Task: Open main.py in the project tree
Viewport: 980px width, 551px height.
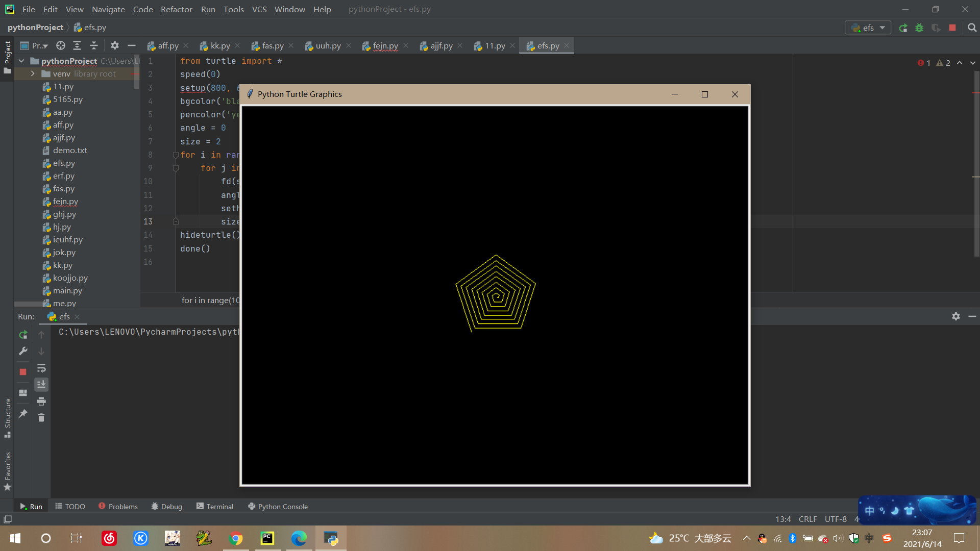Action: 67,291
